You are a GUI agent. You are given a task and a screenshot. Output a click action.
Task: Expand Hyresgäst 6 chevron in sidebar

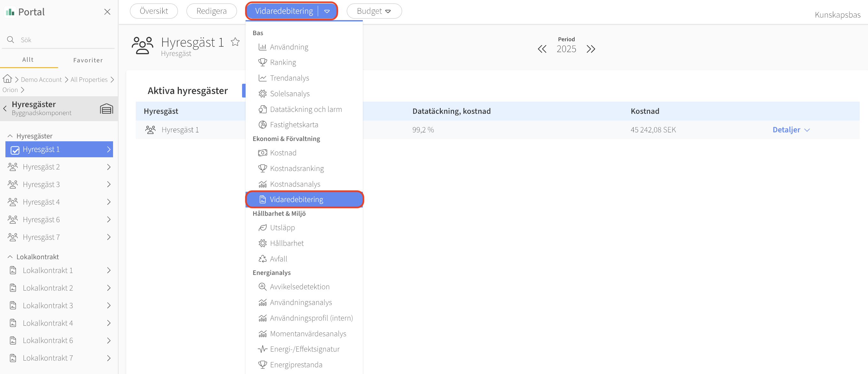click(109, 220)
